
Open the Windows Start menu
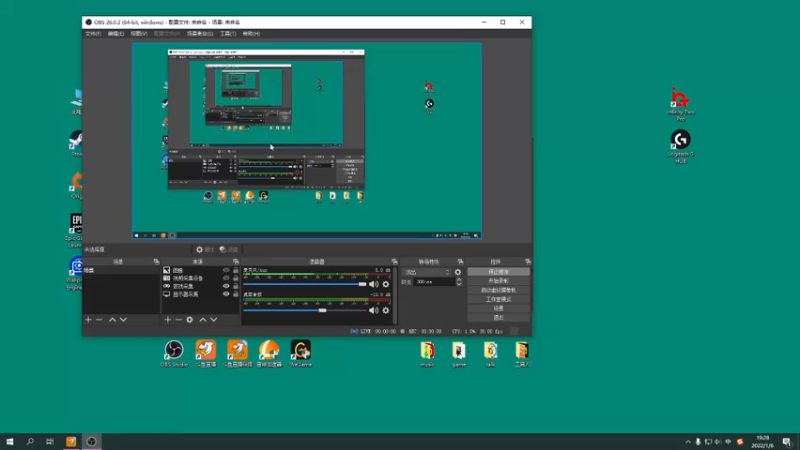click(x=10, y=442)
